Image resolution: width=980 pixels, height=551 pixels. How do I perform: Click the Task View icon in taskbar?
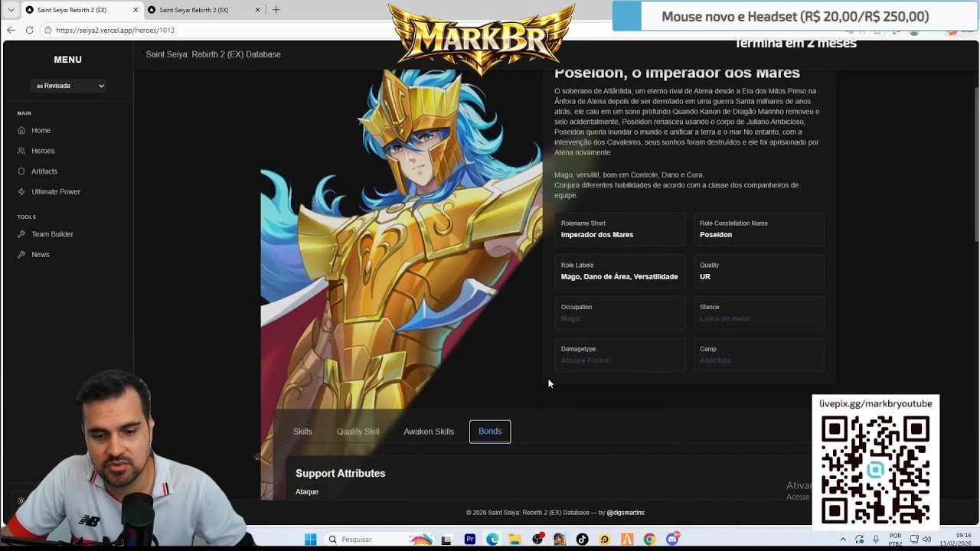447,540
